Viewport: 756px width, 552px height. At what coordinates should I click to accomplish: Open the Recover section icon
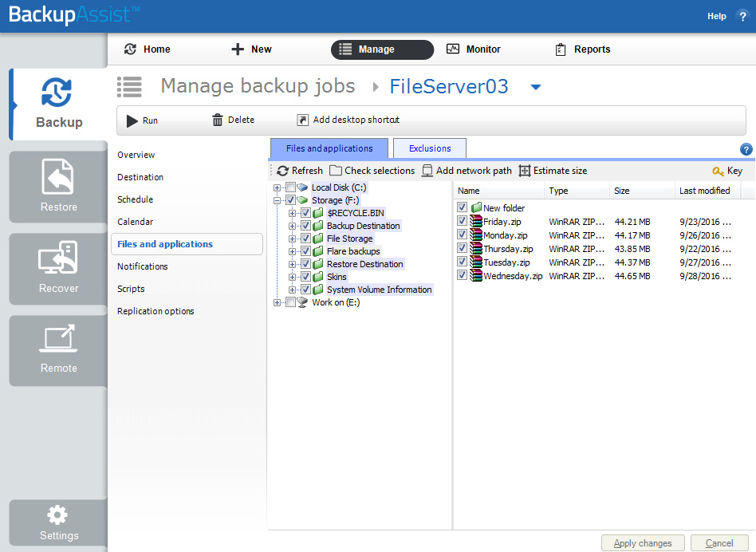click(x=58, y=258)
